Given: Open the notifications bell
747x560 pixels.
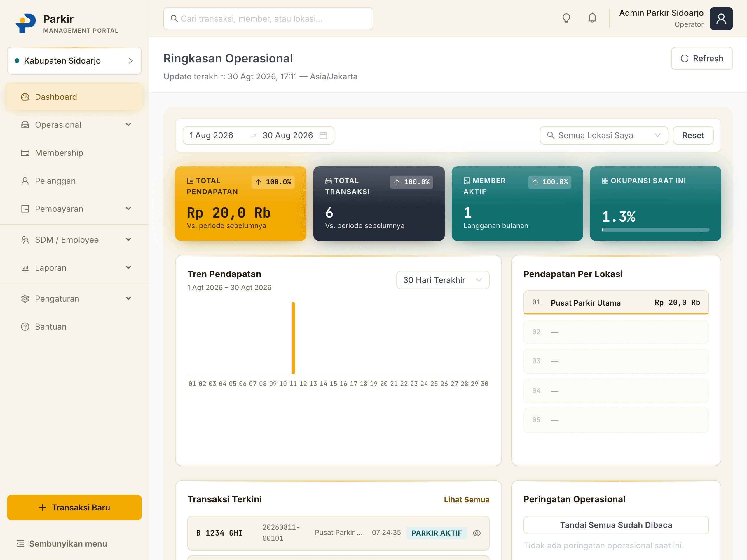Looking at the screenshot, I should click(x=592, y=18).
